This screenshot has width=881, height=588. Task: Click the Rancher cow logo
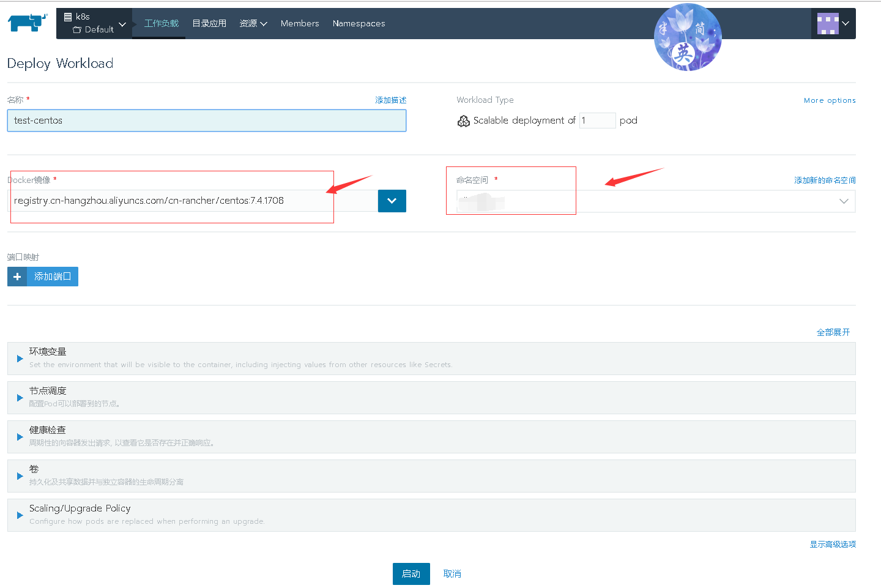pos(28,23)
